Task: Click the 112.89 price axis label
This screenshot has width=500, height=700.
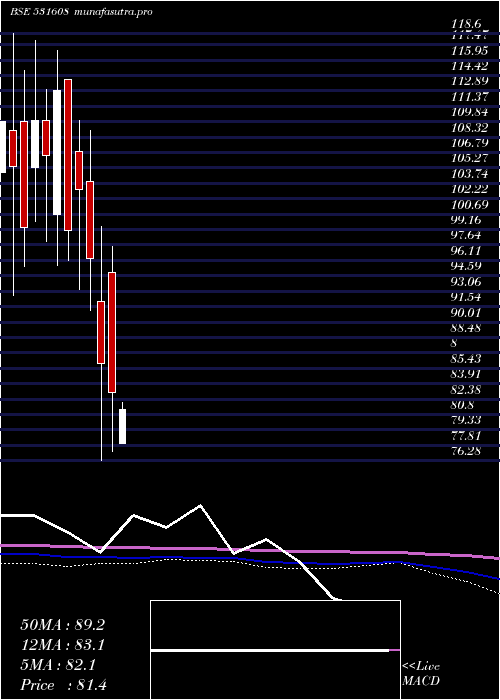Action: pos(470,82)
